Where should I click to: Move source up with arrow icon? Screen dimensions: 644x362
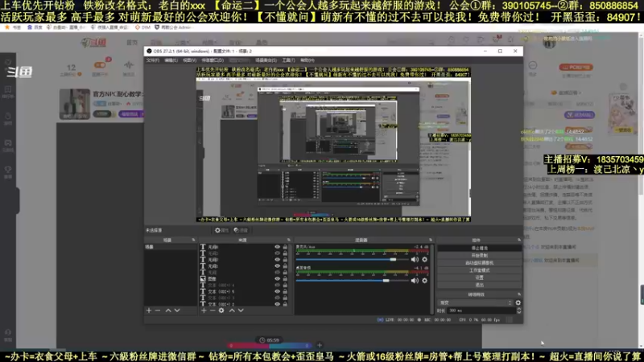232,311
